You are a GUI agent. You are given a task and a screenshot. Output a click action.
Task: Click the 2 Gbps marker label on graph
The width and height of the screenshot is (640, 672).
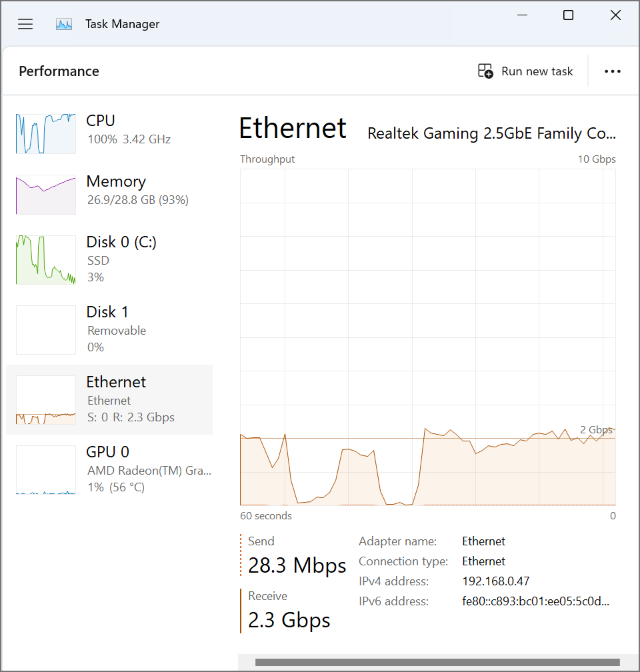(596, 429)
